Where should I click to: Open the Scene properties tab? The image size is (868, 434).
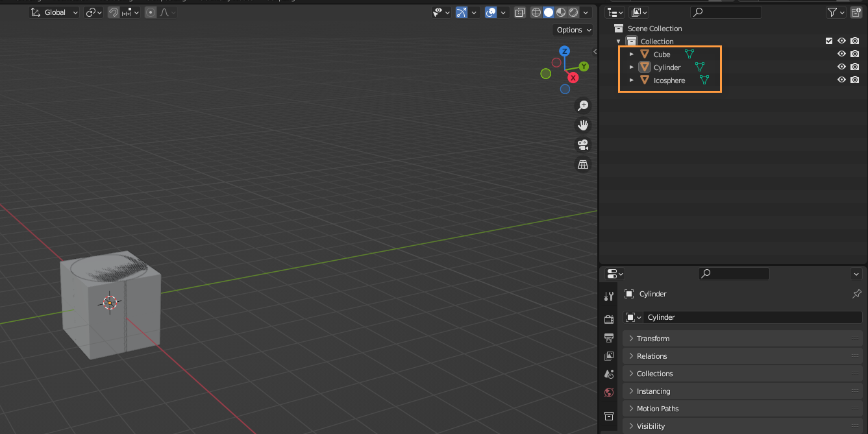(609, 374)
